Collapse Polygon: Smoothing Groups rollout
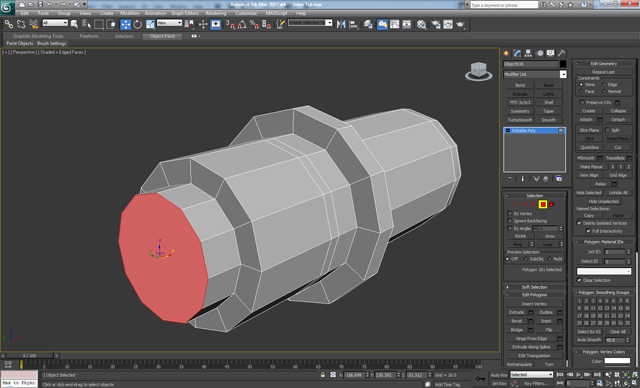The height and width of the screenshot is (388, 640). coord(604,293)
